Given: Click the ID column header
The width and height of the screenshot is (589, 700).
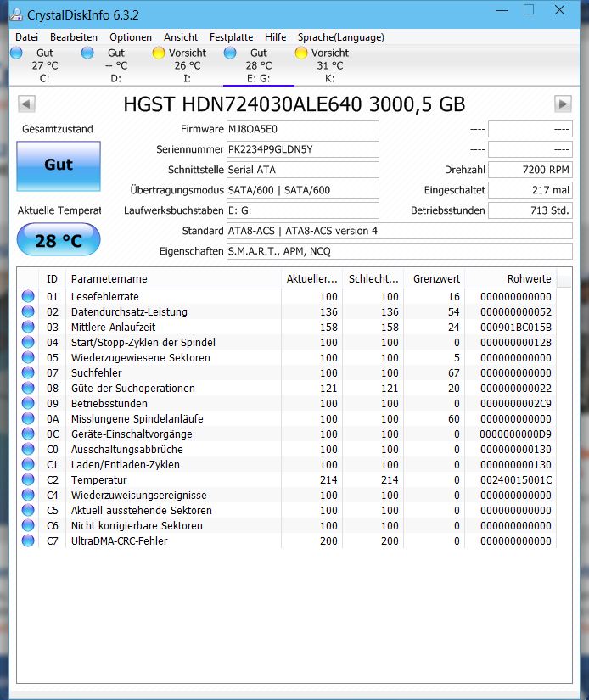Looking at the screenshot, I should [53, 278].
